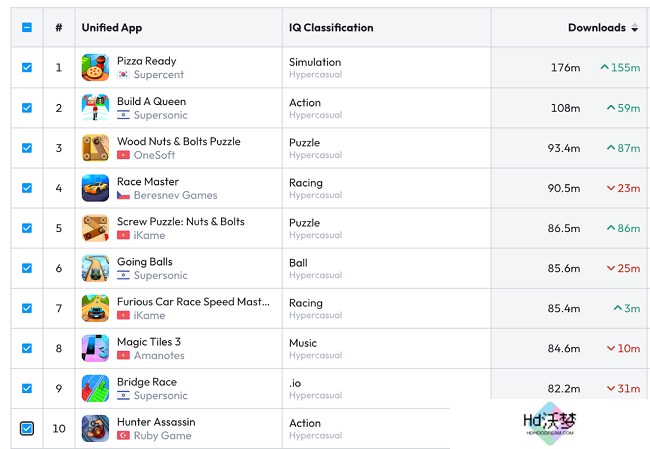Image resolution: width=650 pixels, height=449 pixels.
Task: Click the Pizza Ready app icon
Action: pos(95,68)
